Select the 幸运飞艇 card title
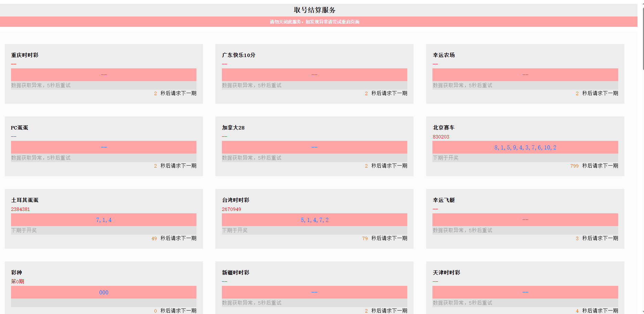 point(444,200)
